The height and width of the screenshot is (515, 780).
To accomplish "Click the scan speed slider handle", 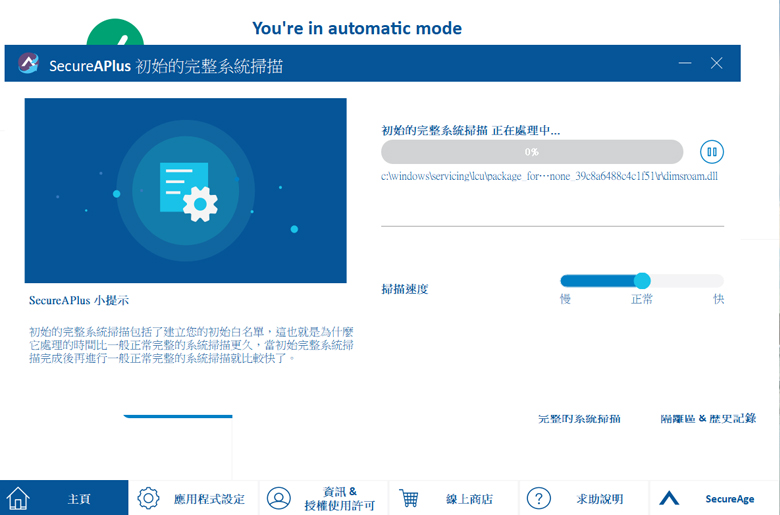I will tap(642, 281).
